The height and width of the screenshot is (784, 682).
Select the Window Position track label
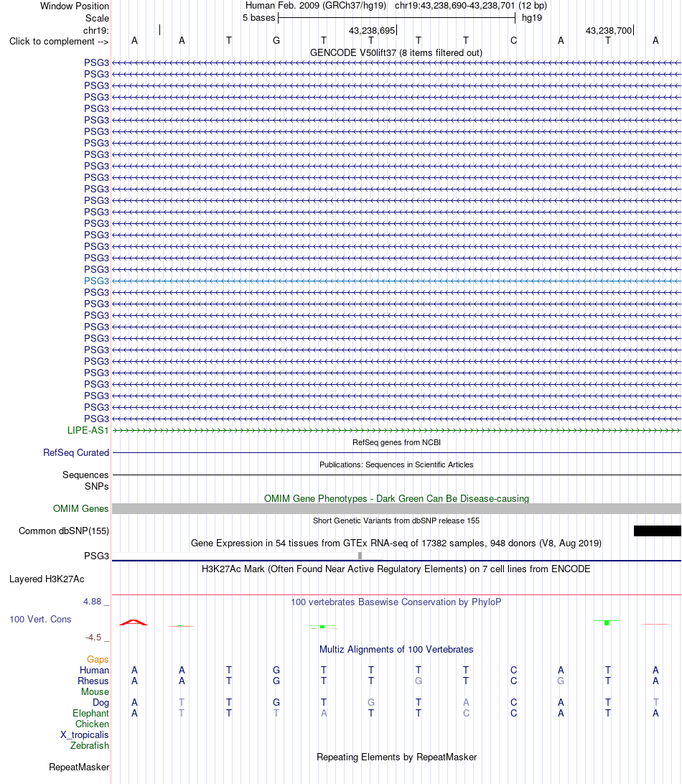(75, 6)
